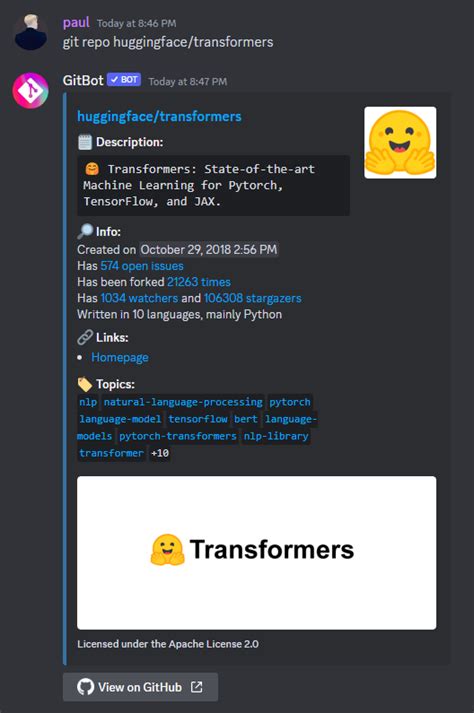This screenshot has width=474, height=713.
Task: Select the natural-language-processing topic tag
Action: [183, 402]
